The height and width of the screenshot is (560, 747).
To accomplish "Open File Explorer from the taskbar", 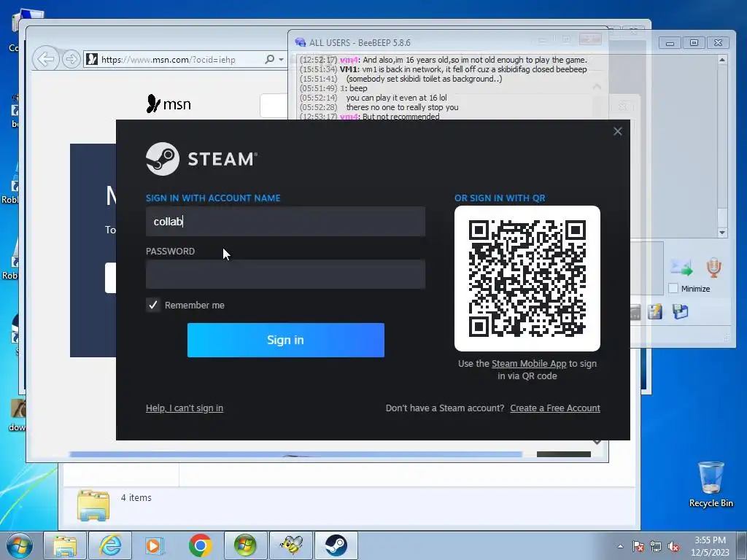I will coord(65,545).
